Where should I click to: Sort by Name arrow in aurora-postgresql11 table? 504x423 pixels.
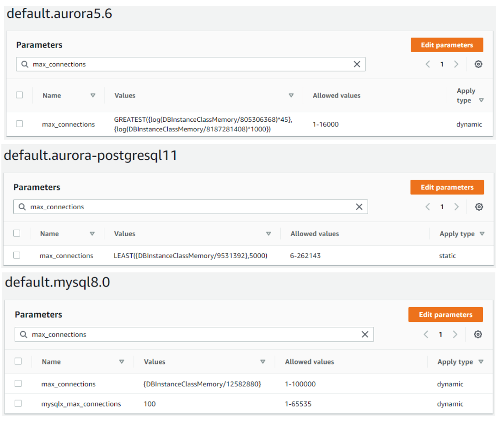tap(92, 234)
